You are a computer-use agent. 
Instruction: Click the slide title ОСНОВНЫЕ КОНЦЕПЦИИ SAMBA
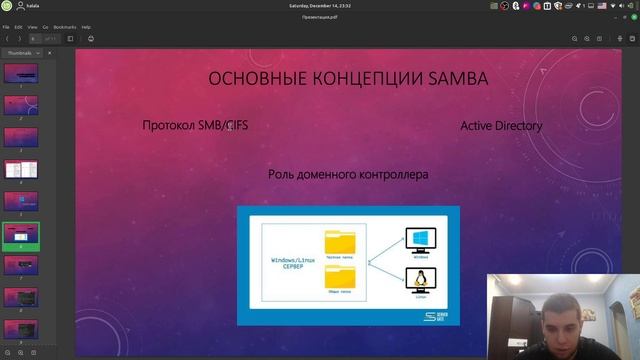[348, 79]
